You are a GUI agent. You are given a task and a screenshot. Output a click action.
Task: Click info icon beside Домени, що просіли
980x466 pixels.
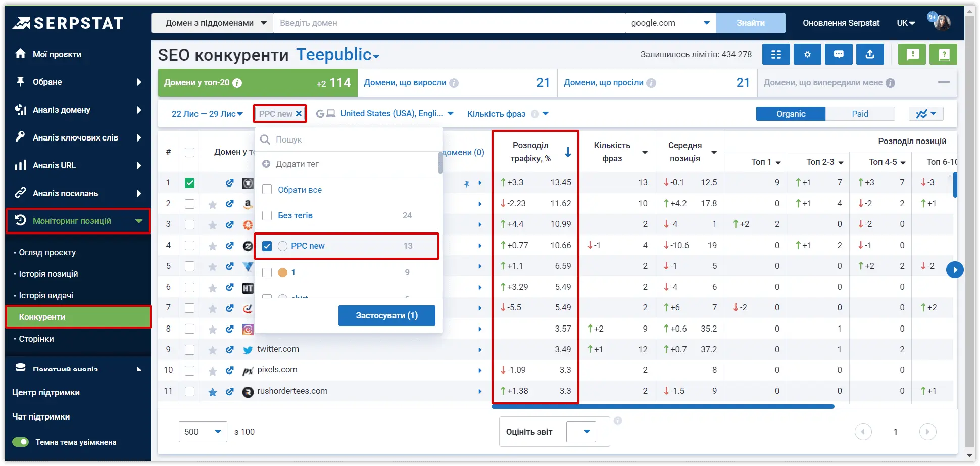[x=651, y=83]
